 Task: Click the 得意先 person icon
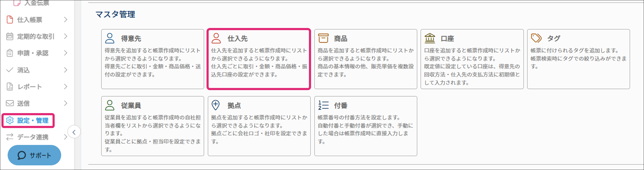click(110, 38)
